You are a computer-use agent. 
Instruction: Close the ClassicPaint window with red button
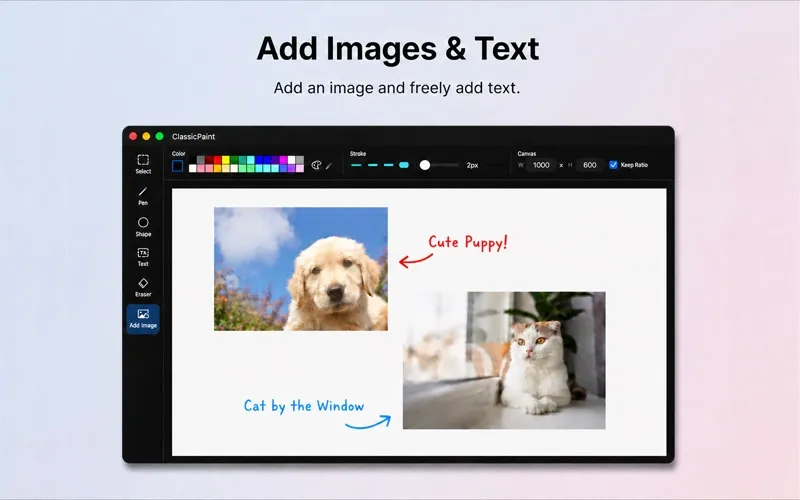point(133,136)
